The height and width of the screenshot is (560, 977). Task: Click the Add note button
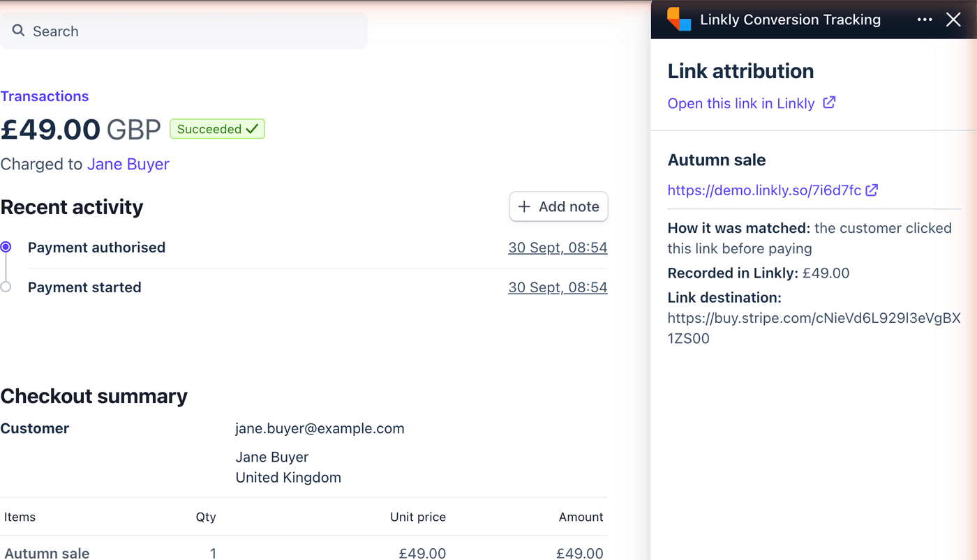558,206
